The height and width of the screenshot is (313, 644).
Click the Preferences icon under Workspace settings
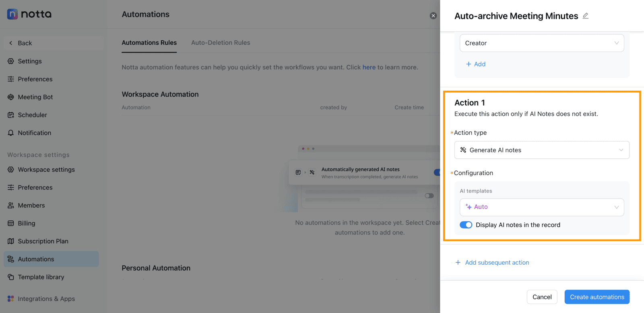coord(11,187)
